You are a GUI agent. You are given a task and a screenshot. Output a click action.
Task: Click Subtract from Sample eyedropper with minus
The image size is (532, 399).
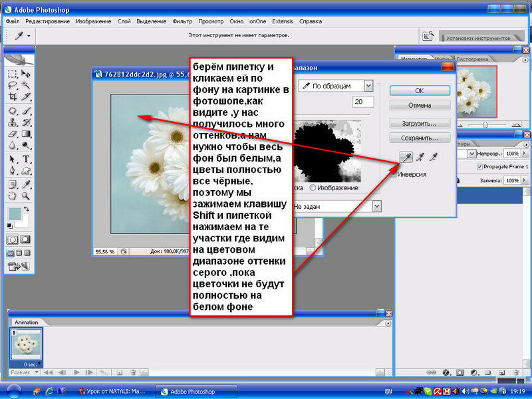coord(434,157)
